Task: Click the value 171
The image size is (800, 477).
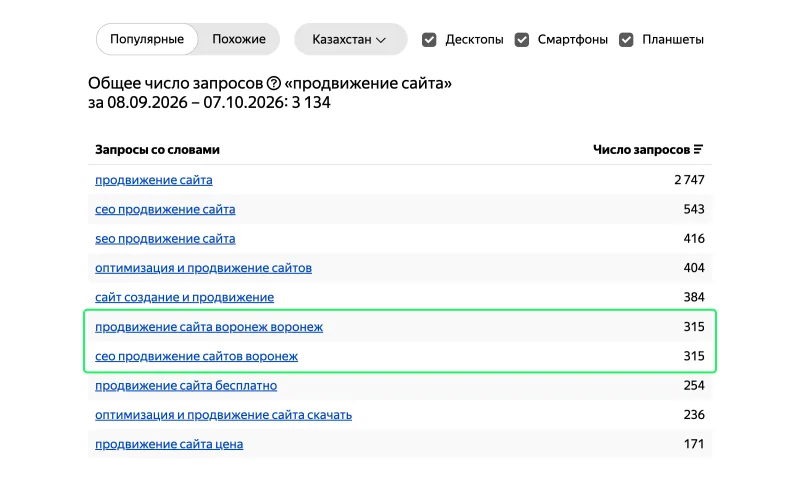Action: [694, 444]
